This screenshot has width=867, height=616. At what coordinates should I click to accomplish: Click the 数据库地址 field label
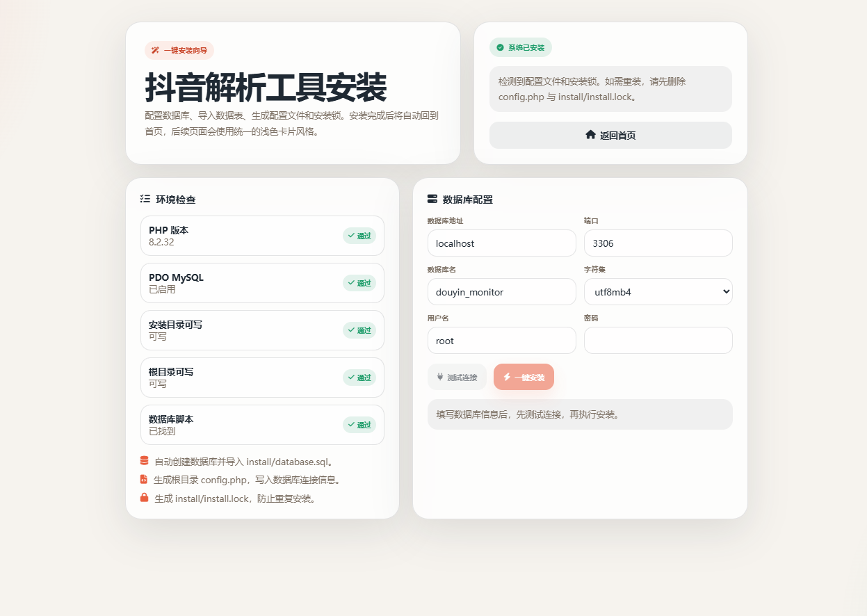pos(446,220)
